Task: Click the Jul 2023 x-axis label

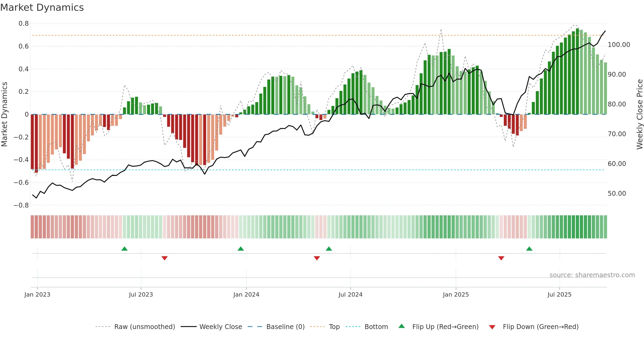Action: pyautogui.click(x=141, y=294)
